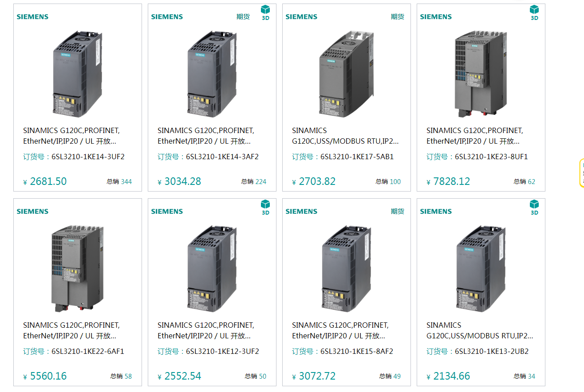Open product image of 6SL3210-1KE22-6AF1 inverter
This screenshot has height=392, width=584.
78,269
